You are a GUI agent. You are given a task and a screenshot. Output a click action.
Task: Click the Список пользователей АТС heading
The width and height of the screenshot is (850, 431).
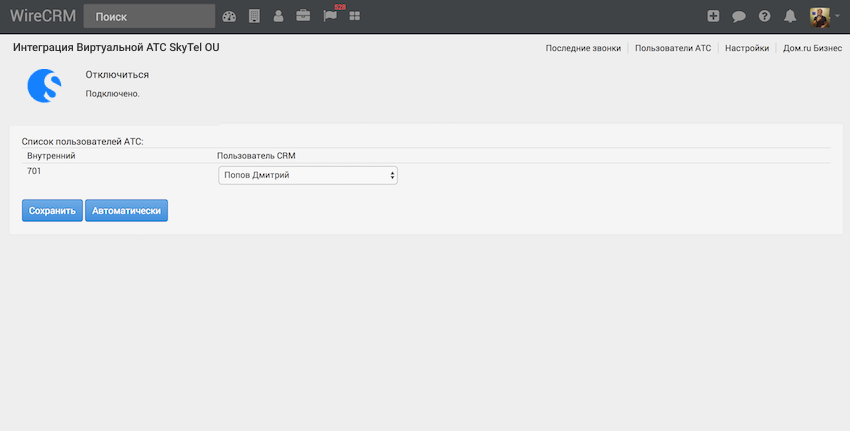tap(82, 141)
